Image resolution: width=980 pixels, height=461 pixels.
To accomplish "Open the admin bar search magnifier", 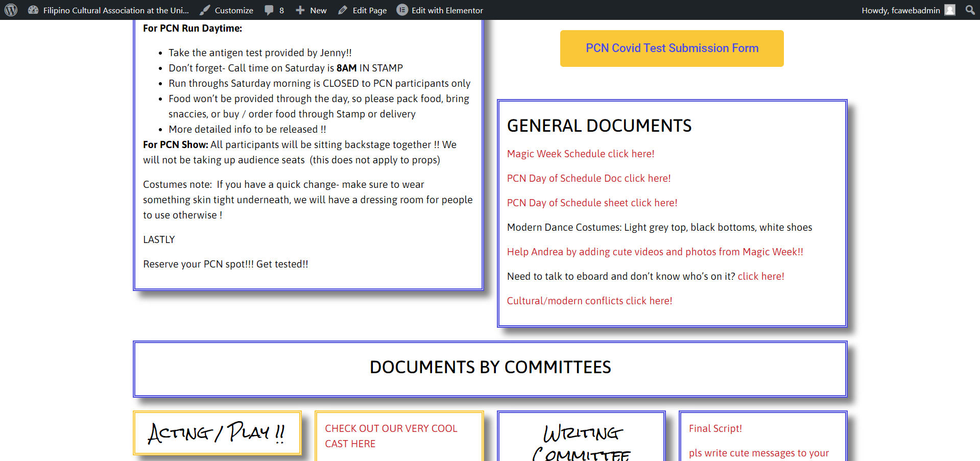I will [x=970, y=10].
